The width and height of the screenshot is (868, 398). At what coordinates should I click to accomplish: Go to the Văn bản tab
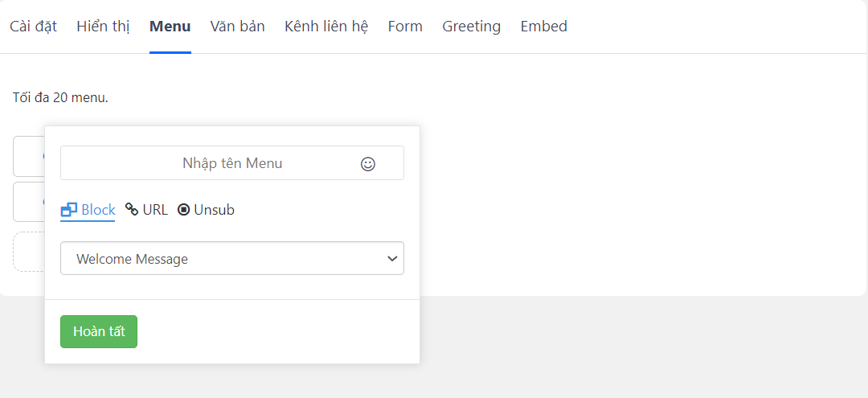coord(237,27)
